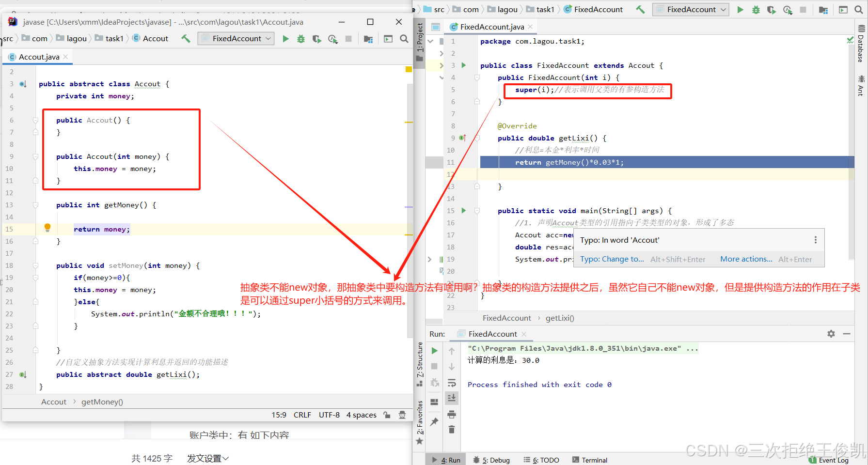
Task: Open the FixedAccount run configuration dropdown
Action: (690, 9)
